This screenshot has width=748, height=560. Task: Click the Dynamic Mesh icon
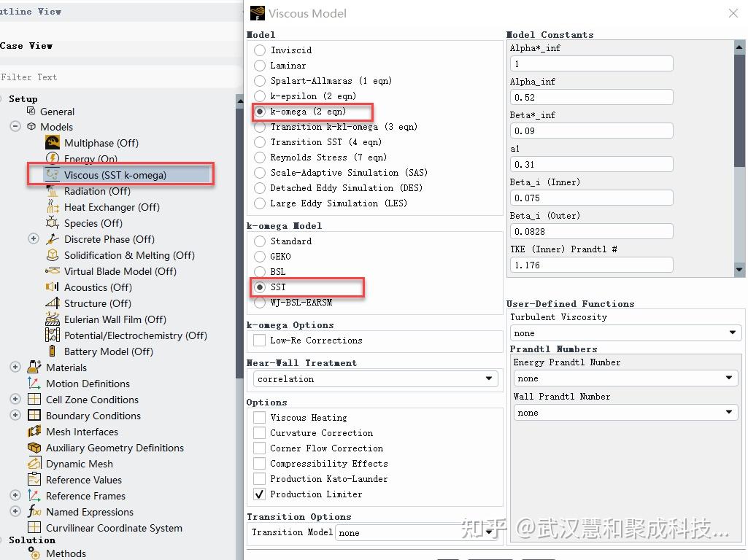pyautogui.click(x=34, y=463)
